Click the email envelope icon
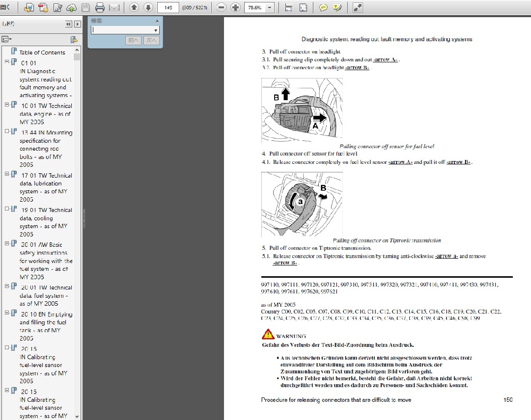531x420 pixels. (114, 7)
